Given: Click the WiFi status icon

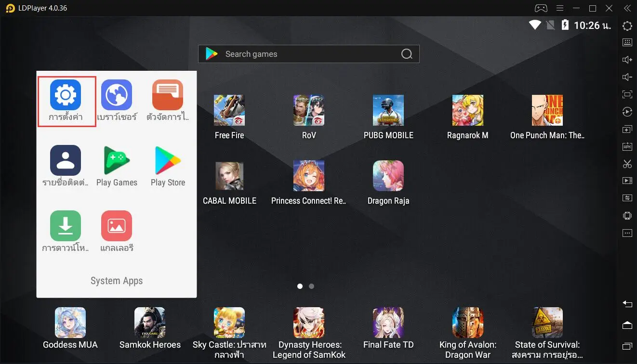Looking at the screenshot, I should click(x=535, y=25).
